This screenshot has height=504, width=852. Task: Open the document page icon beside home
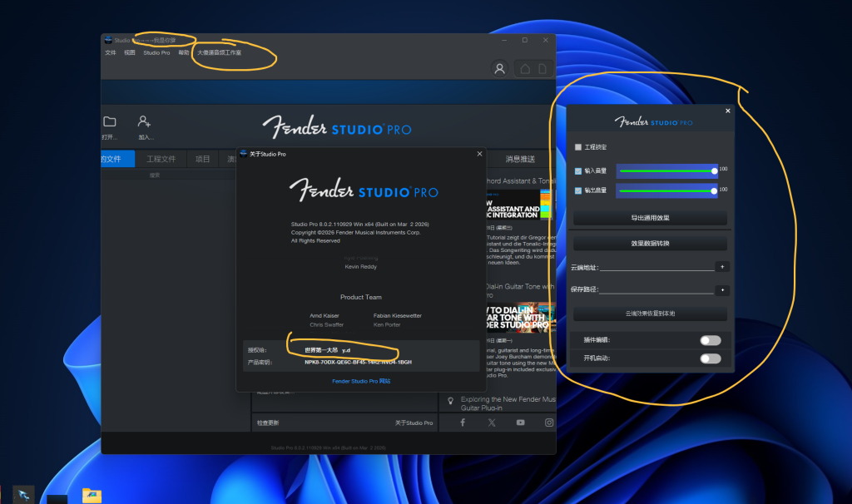542,69
